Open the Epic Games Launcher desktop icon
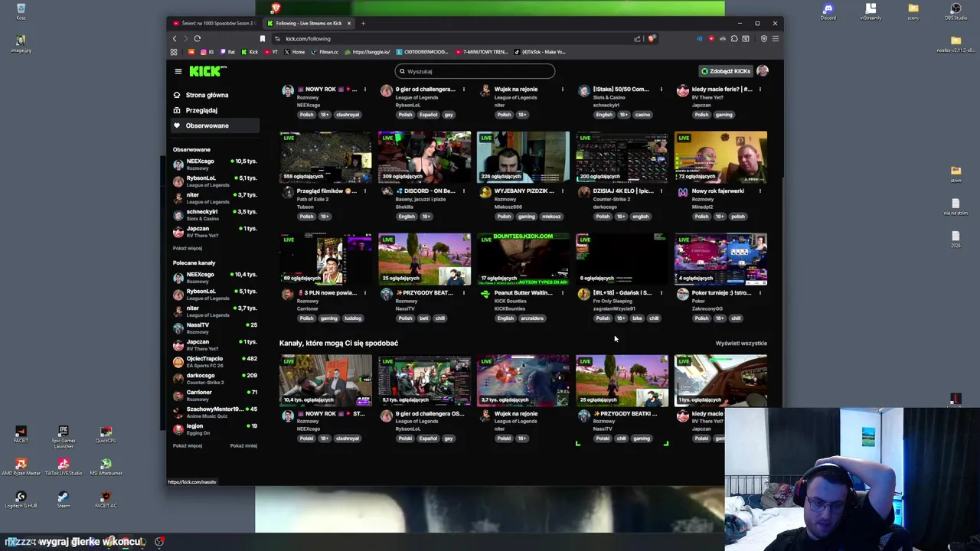Screen dimensions: 980x551 [x=64, y=435]
